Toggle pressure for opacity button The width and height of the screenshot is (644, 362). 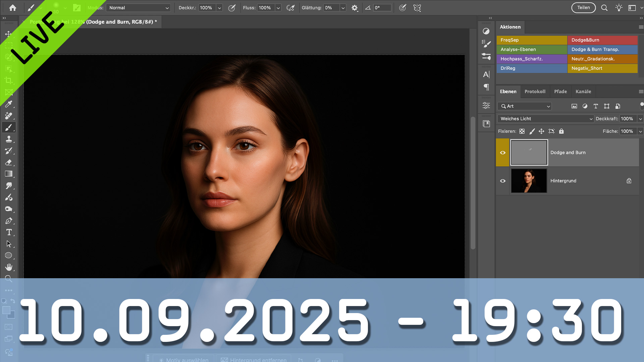(232, 8)
